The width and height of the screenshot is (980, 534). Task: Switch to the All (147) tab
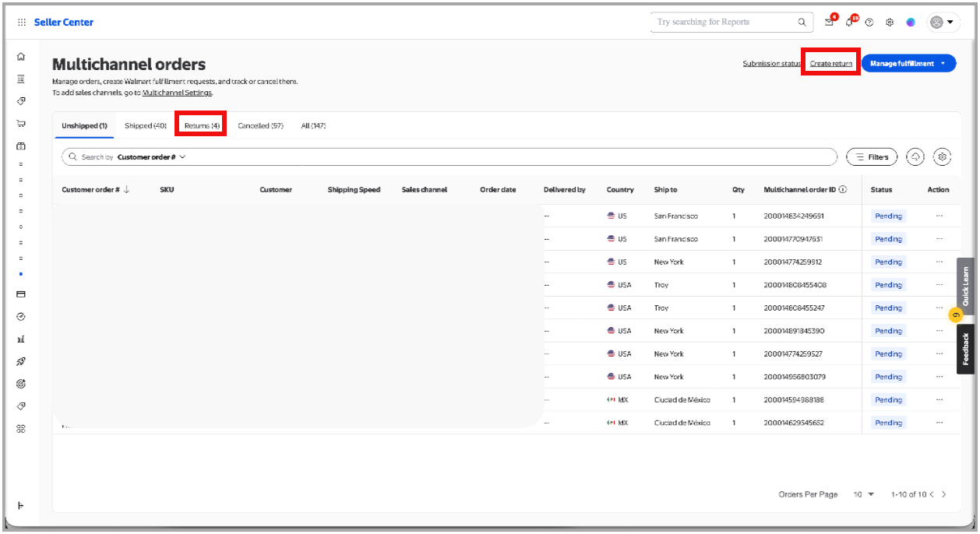313,125
